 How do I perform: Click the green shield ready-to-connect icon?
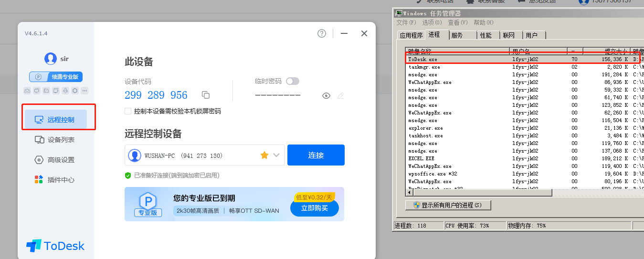(128, 176)
